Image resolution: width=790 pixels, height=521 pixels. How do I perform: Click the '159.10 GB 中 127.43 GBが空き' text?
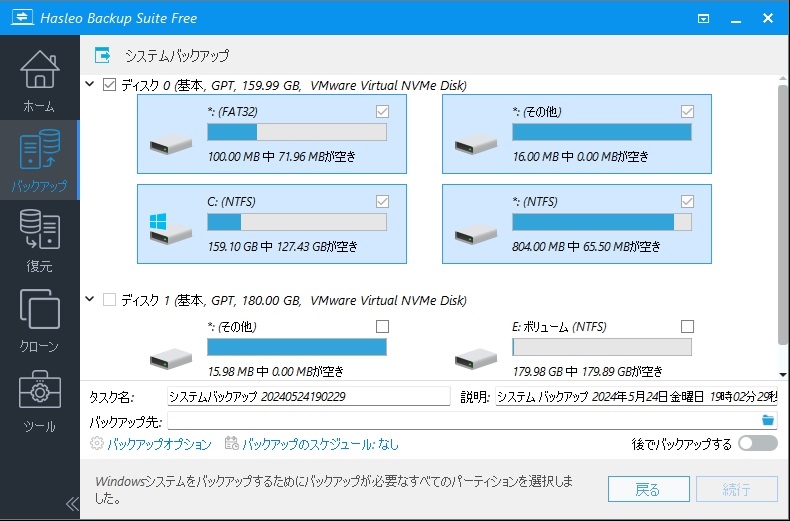(x=283, y=246)
